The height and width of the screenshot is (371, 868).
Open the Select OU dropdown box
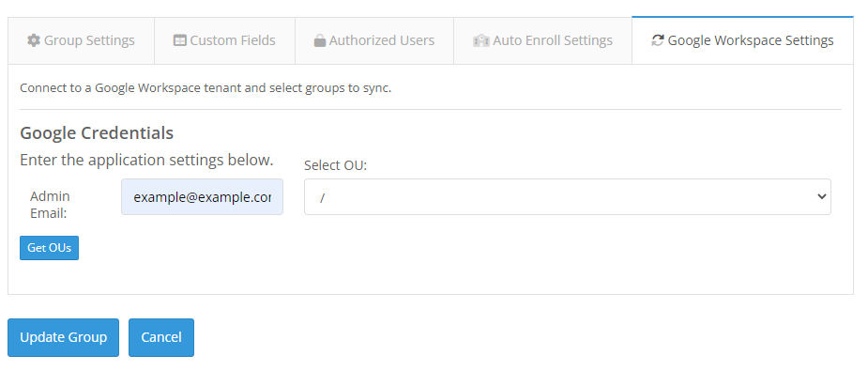click(568, 196)
